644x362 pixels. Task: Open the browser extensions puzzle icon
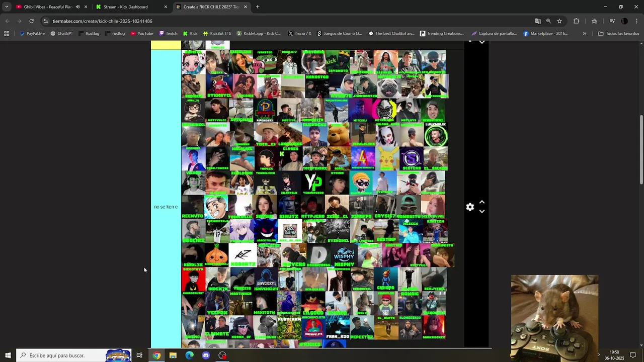[577, 21]
